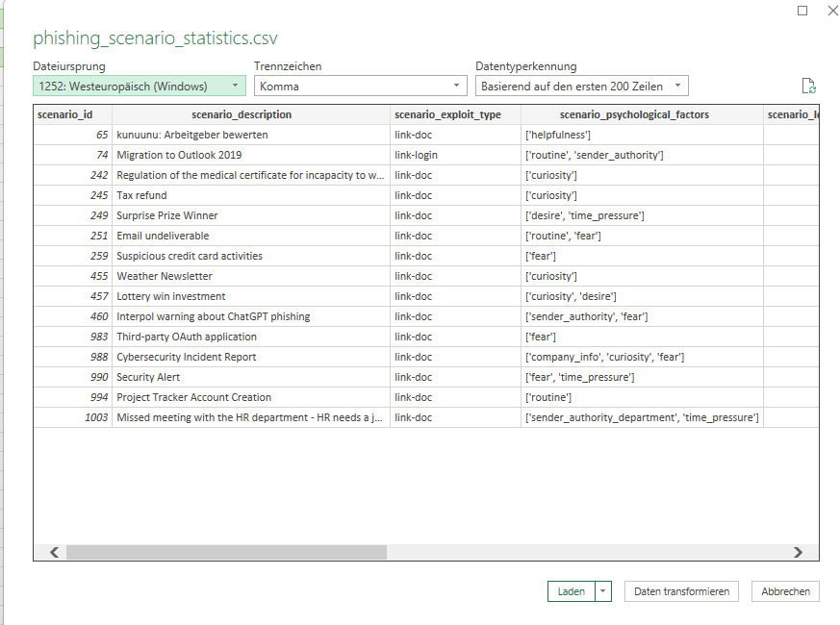Cancel import with Abbrechen
The width and height of the screenshot is (840, 625).
point(785,591)
